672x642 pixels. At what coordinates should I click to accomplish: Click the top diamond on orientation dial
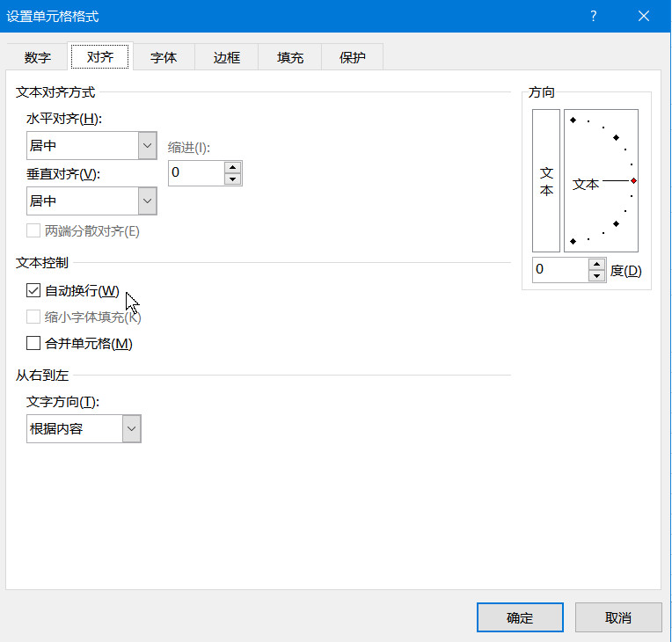pos(573,120)
